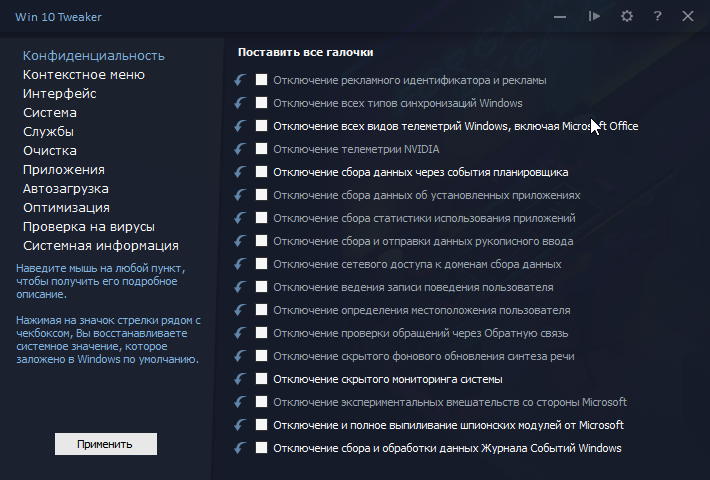This screenshot has width=710, height=480.
Task: Restore default for scheduler events data collection
Action: (x=240, y=172)
